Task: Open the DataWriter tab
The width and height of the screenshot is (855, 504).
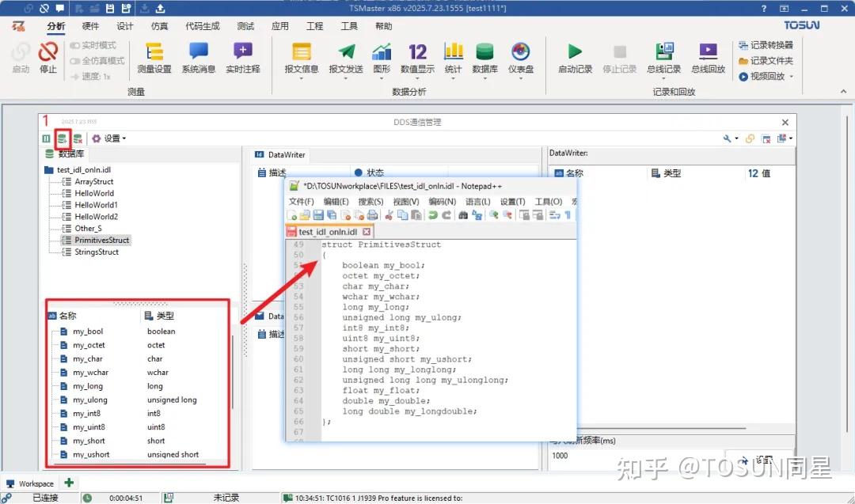Action: pyautogui.click(x=287, y=154)
